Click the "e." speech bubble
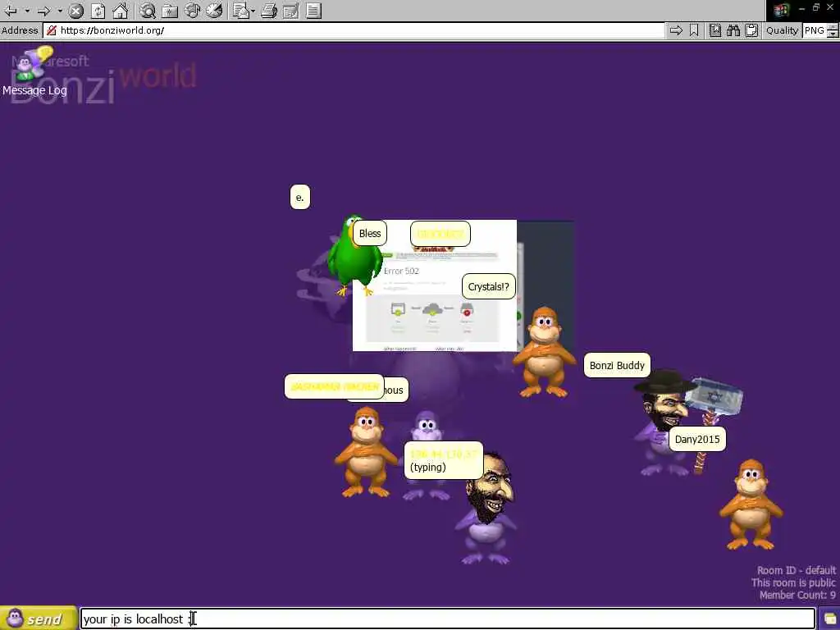Image resolution: width=840 pixels, height=630 pixels. (x=299, y=197)
